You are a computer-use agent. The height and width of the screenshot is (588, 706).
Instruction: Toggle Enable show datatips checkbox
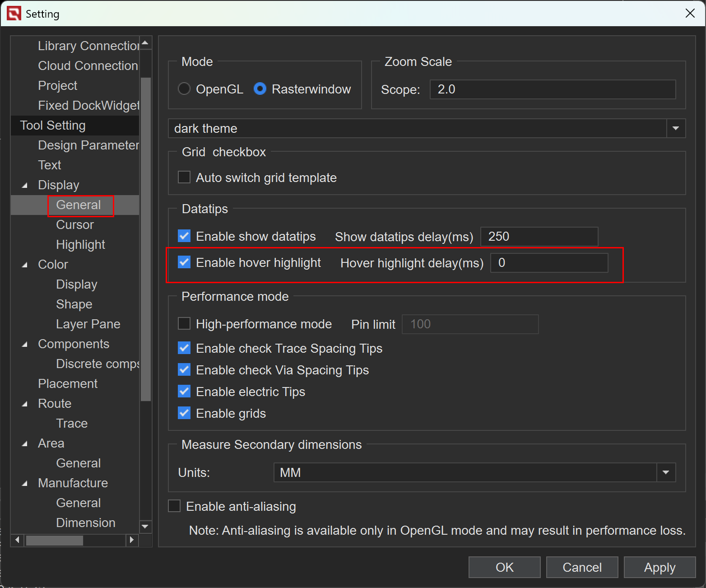coord(184,236)
